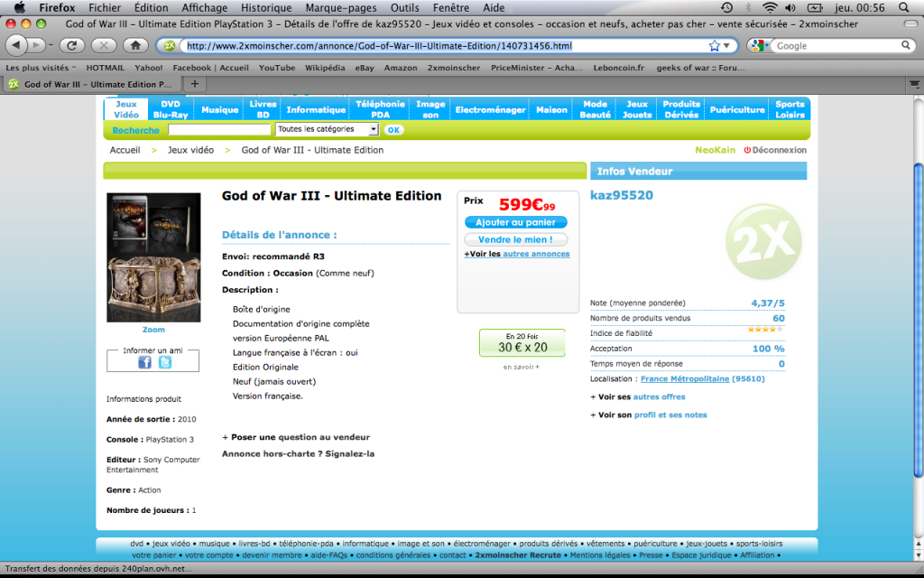Go back with the Back arrow button

(16, 45)
